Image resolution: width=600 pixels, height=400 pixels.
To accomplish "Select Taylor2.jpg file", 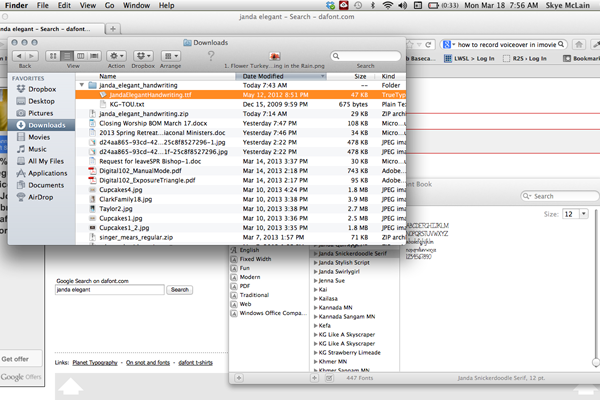I will click(240, 209).
